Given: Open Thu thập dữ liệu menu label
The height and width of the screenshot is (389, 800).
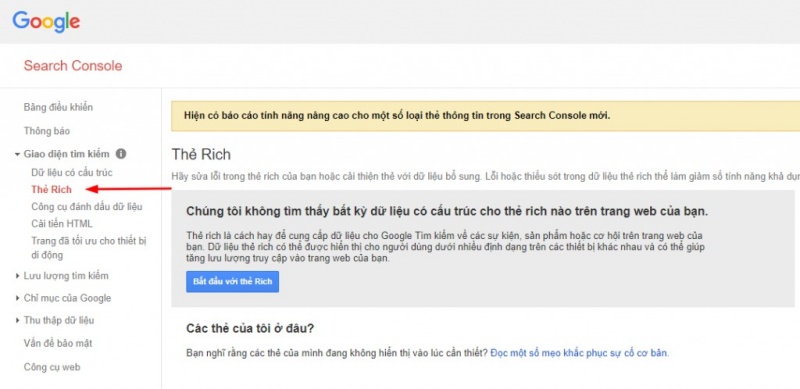Looking at the screenshot, I should tap(59, 321).
